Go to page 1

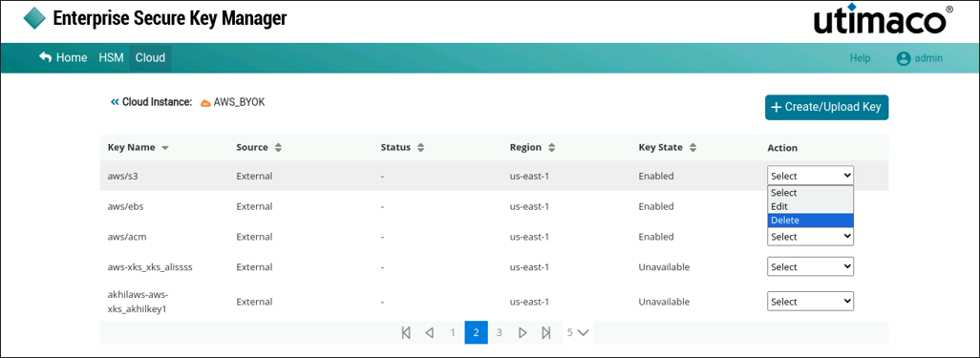click(x=453, y=332)
